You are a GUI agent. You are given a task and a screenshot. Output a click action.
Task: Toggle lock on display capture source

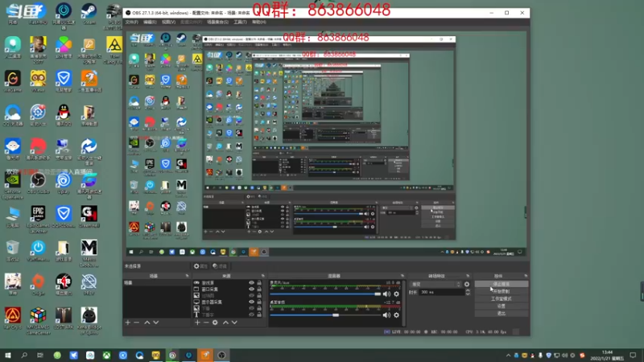[259, 302]
